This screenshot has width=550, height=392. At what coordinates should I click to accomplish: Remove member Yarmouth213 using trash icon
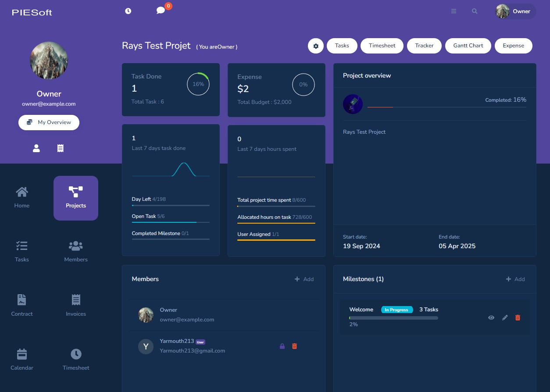tap(294, 346)
